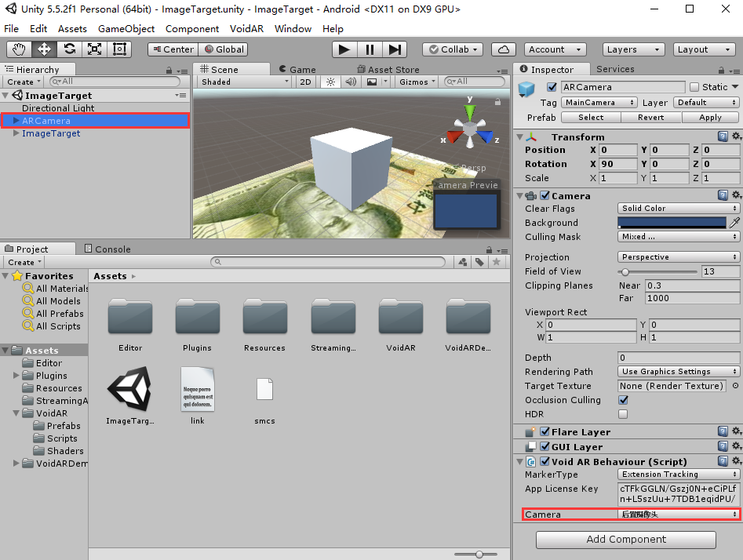Expand ImageTarget object in Hierarchy
This screenshot has width=743, height=560.
point(16,133)
